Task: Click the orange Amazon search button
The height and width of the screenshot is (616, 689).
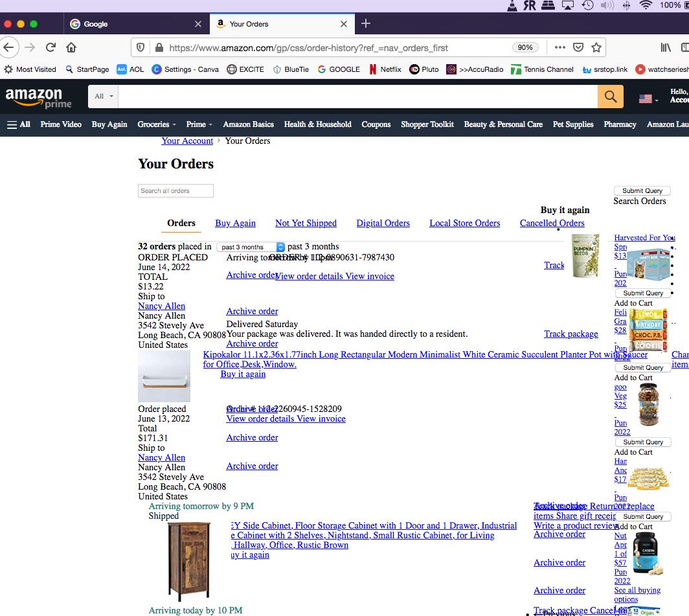Action: 611,97
